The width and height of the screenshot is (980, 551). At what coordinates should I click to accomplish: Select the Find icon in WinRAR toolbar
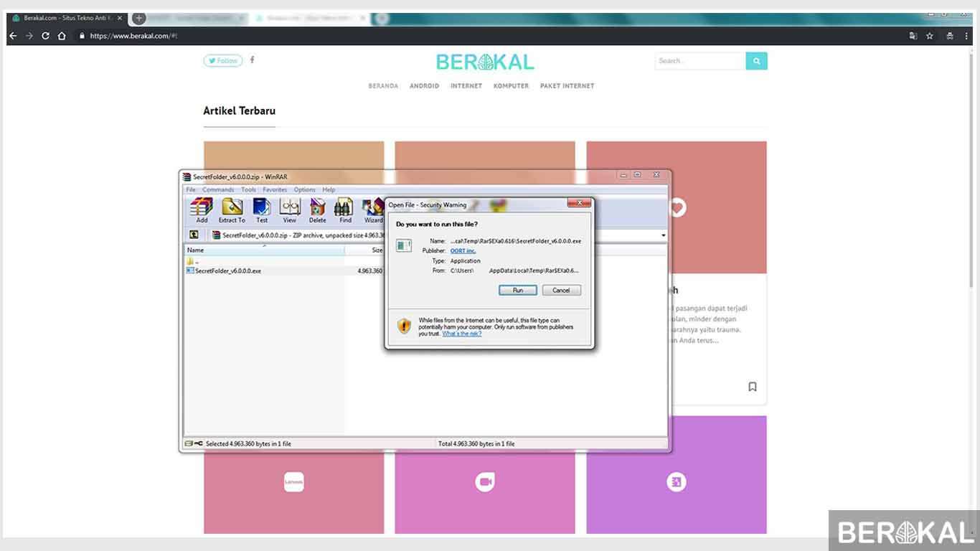[x=344, y=209]
